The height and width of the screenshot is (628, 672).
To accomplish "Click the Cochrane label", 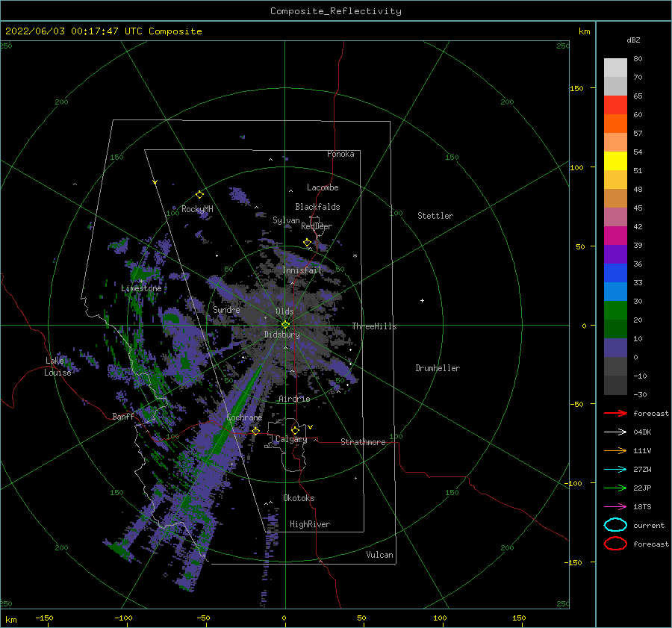I will (x=244, y=417).
